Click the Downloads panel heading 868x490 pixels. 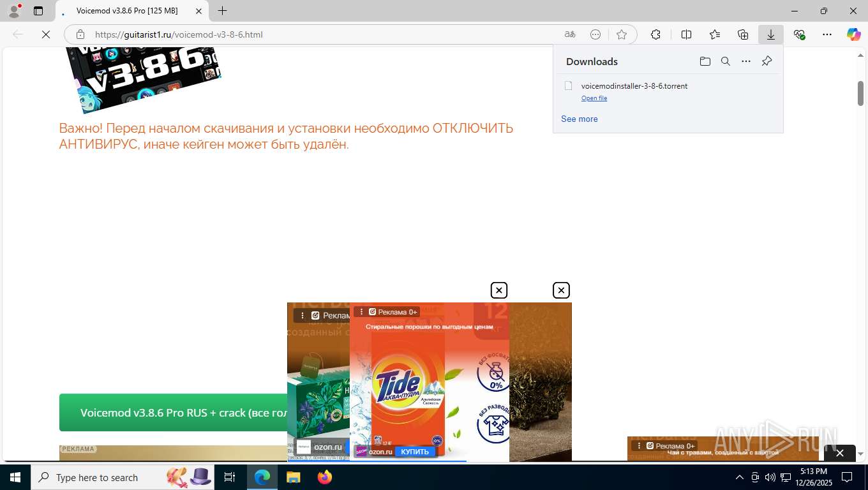592,61
